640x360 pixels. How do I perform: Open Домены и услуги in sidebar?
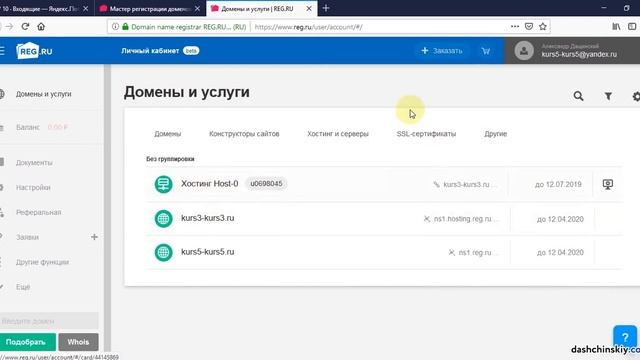click(x=44, y=94)
